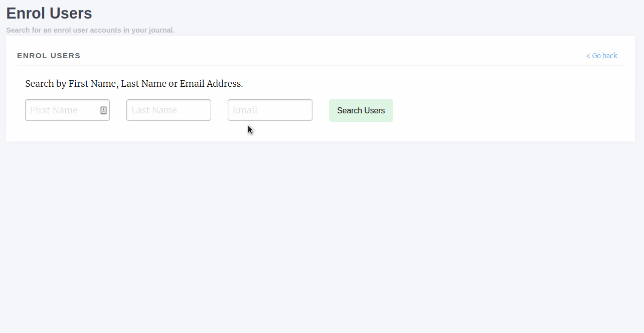Click the 'ENROL USERS' section title
This screenshot has height=333, width=644.
(x=49, y=56)
